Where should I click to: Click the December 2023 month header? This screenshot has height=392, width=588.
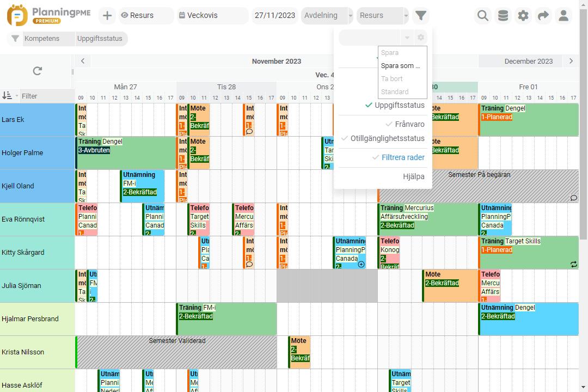[x=528, y=61]
